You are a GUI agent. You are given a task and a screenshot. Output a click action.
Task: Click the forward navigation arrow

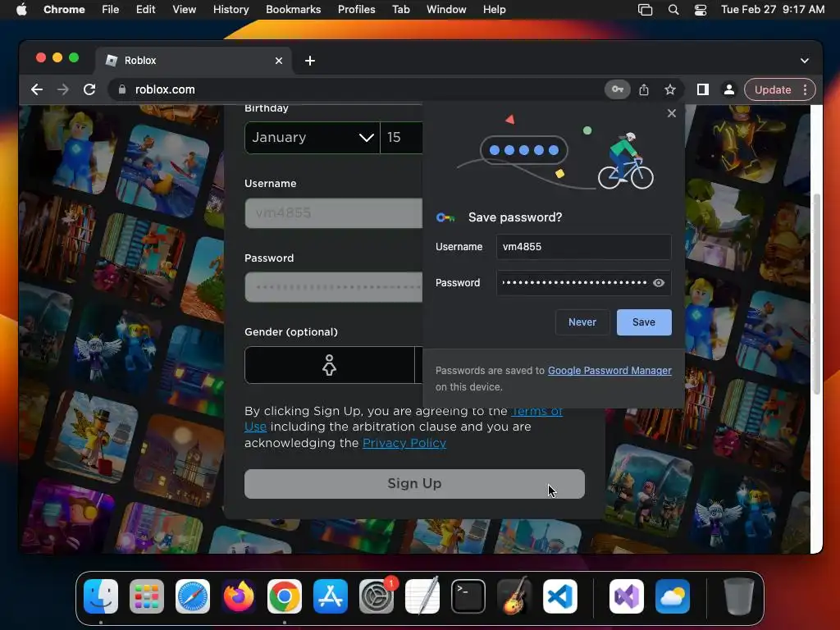point(62,89)
